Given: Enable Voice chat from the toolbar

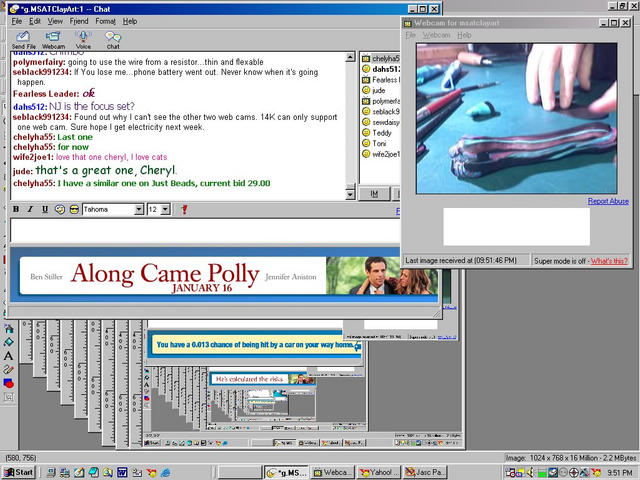Looking at the screenshot, I should coord(83,40).
